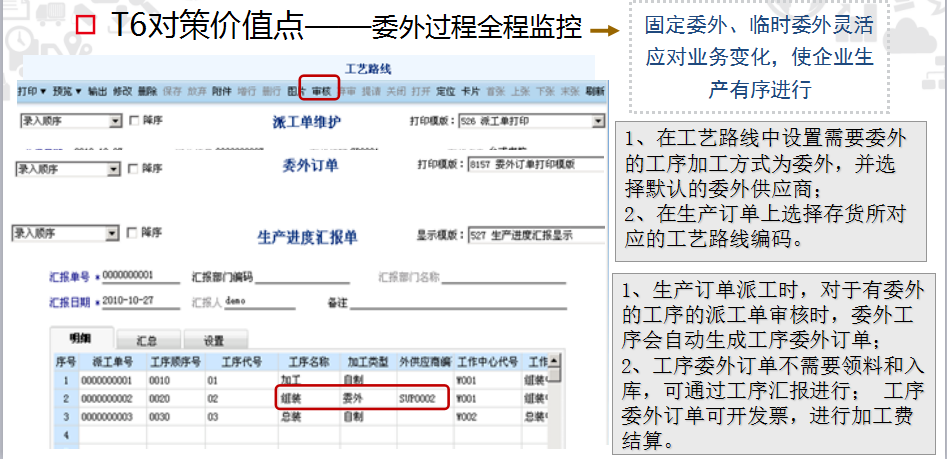The image size is (947, 459).
Task: Click the 保存 save toolbar item
Action: point(172,92)
